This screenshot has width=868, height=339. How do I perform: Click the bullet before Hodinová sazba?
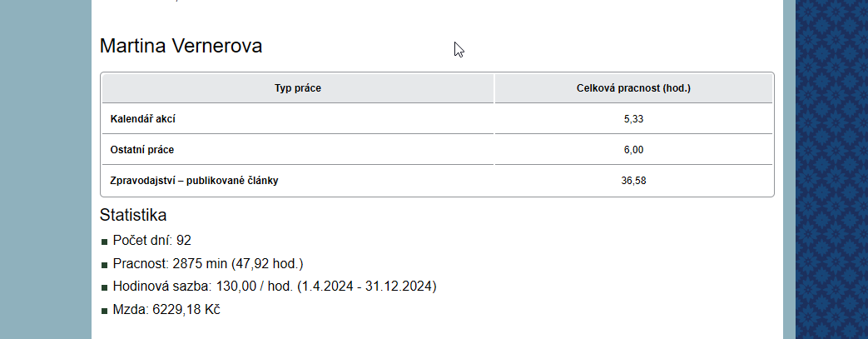click(104, 287)
